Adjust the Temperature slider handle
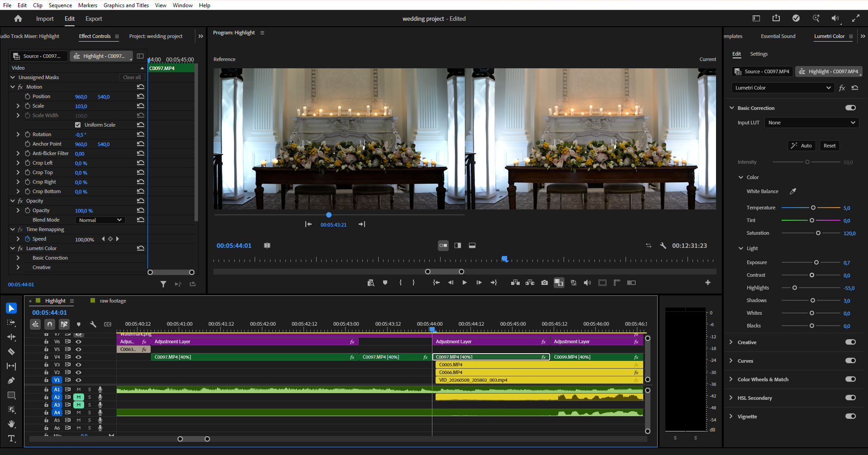Viewport: 868px width, 455px height. click(x=813, y=208)
